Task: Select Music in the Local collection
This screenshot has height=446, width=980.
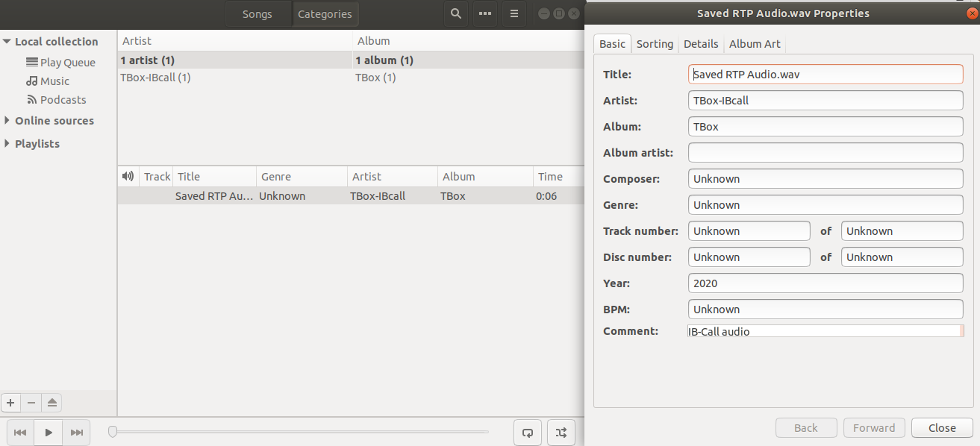Action: tap(48, 81)
